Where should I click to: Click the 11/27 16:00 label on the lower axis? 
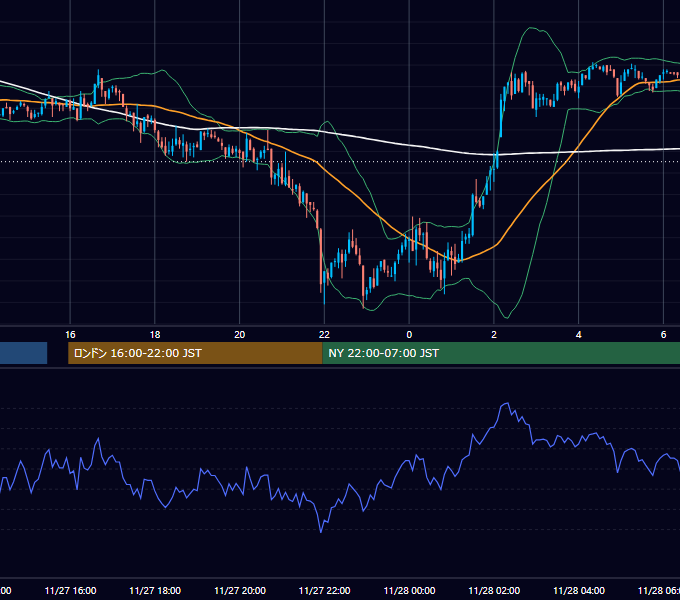coord(70,591)
